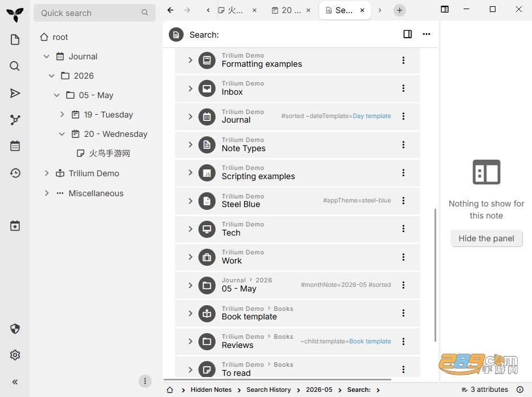Click the Scripting examples JS note icon
Viewport: 532px width, 397px height.
pos(207,173)
